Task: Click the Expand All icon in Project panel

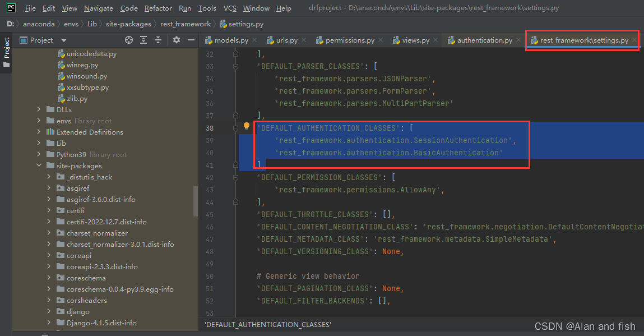Action: pyautogui.click(x=142, y=40)
